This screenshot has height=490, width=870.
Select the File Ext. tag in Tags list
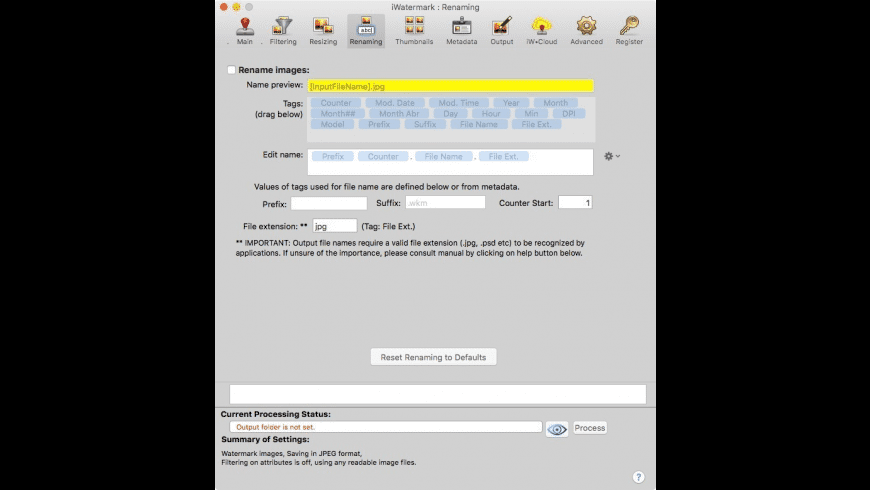coord(537,124)
